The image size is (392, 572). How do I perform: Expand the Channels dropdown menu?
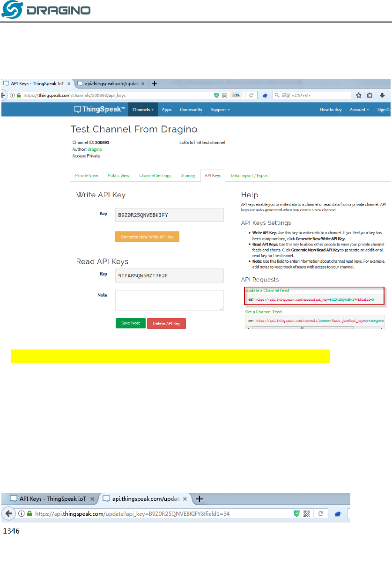pyautogui.click(x=142, y=110)
